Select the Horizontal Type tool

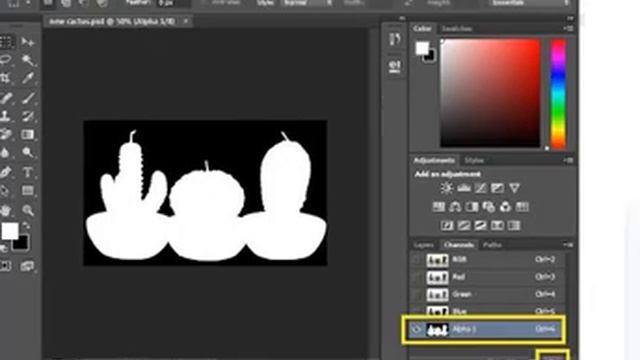28,172
